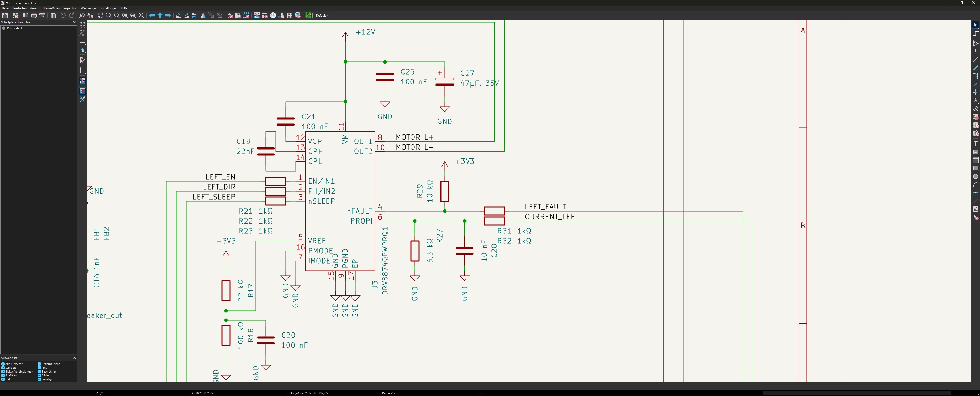Screen dimensions: 980x396
Task: Select the Draw Circle tool
Action: tap(975, 177)
